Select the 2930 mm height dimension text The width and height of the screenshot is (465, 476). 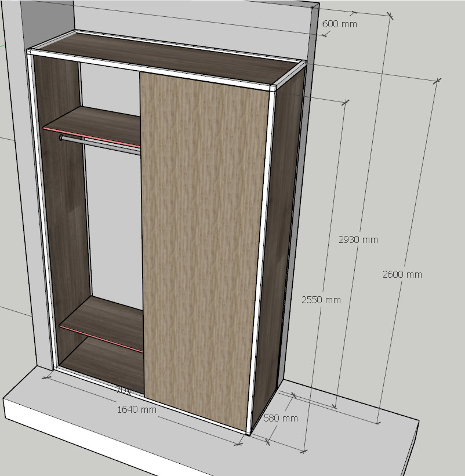pos(358,239)
